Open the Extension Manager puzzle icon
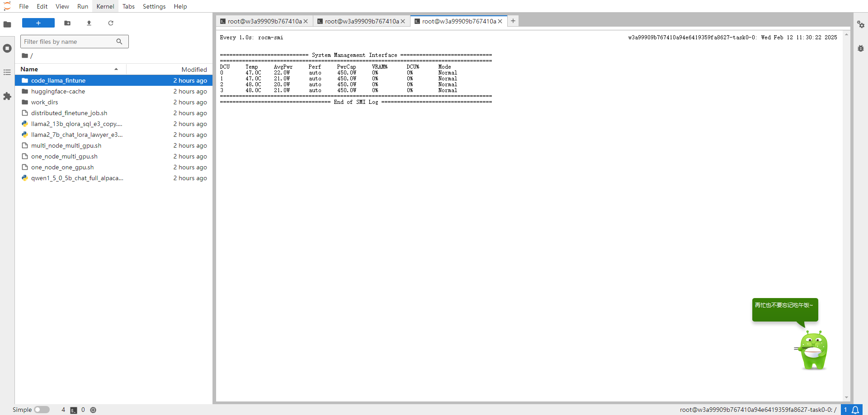Screen dimensions: 868x415 tap(7, 96)
